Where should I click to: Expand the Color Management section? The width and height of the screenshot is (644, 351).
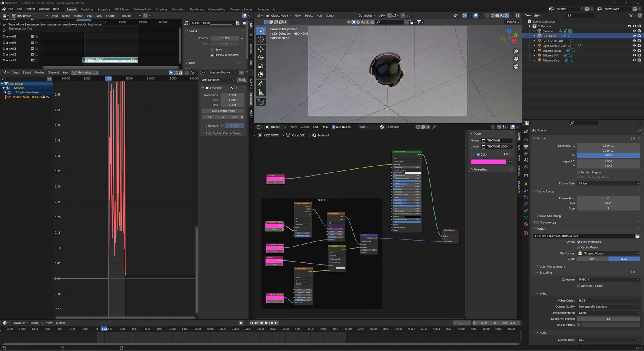point(552,266)
